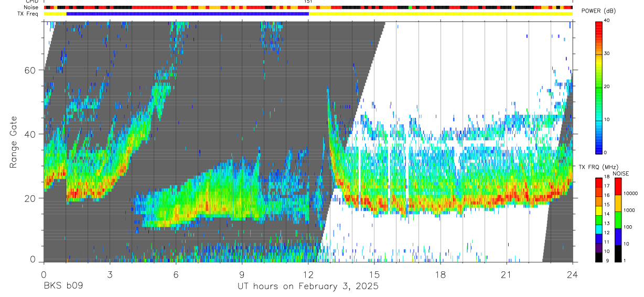The height and width of the screenshot is (297, 644).
Task: Click the 30 tick on power scale
Action: tap(607, 53)
